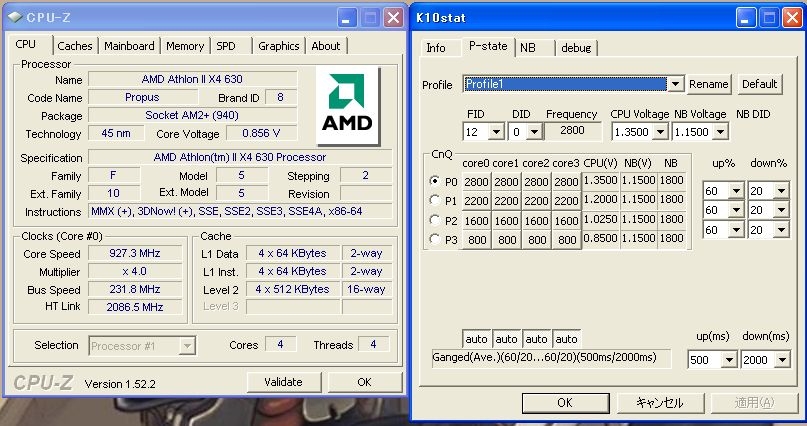
Task: Click the Default button in K10stat
Action: [760, 84]
